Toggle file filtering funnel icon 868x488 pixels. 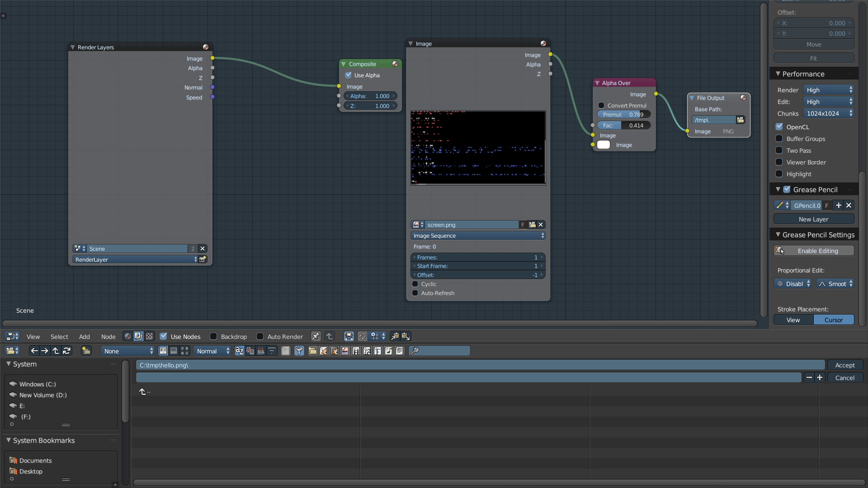click(299, 351)
